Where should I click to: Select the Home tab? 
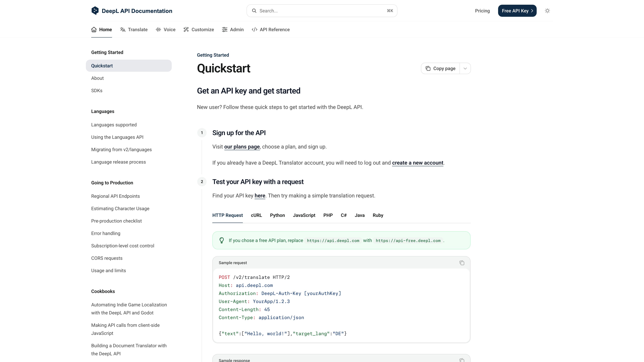[x=101, y=29]
